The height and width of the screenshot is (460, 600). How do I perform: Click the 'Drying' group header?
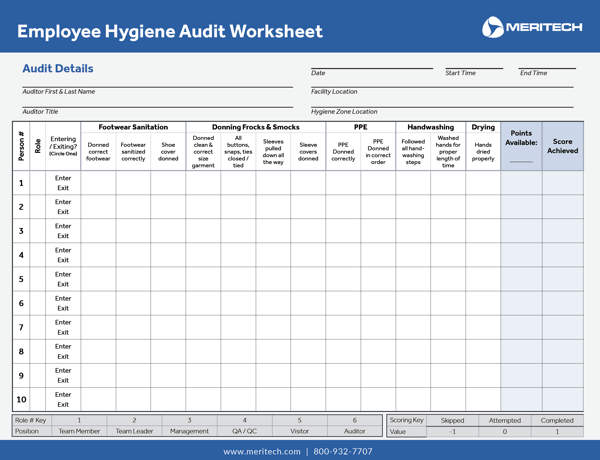(483, 127)
